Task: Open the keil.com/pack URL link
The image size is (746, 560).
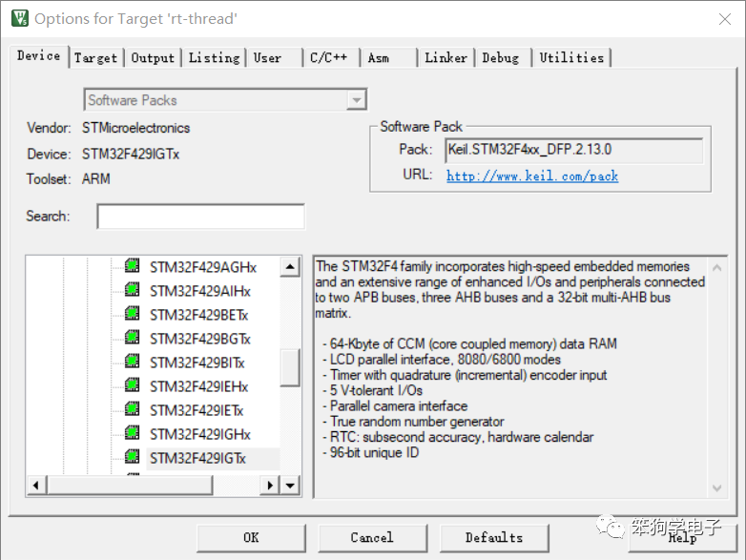Action: [532, 176]
